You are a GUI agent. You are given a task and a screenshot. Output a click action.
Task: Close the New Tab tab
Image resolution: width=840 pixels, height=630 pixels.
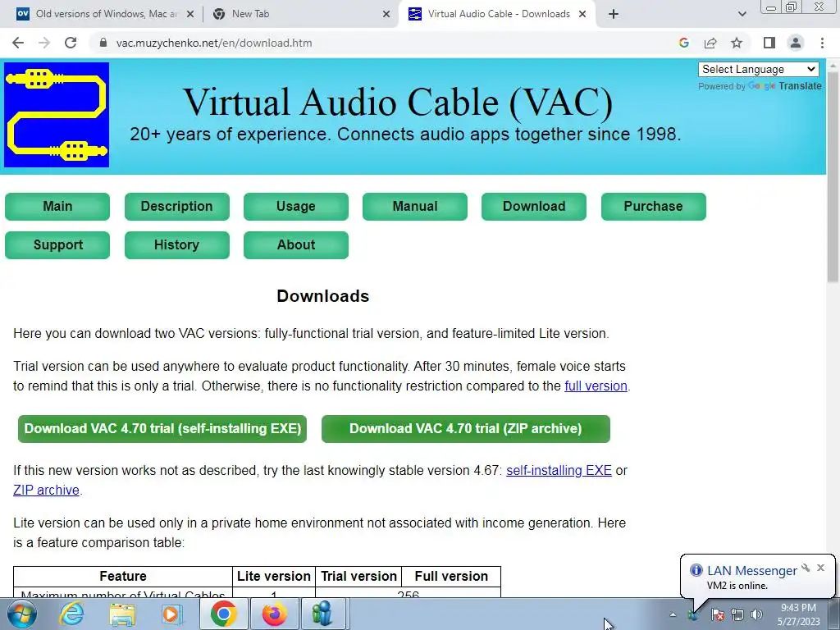point(386,14)
